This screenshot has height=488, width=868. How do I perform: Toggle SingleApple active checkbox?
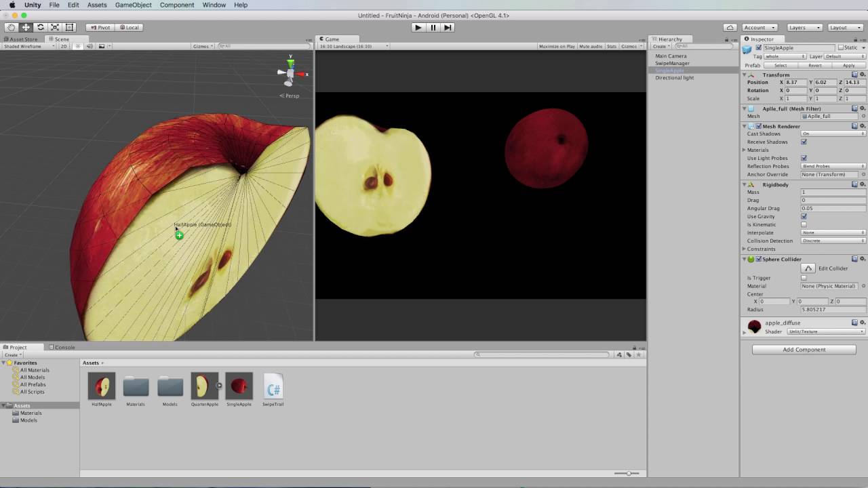point(759,47)
